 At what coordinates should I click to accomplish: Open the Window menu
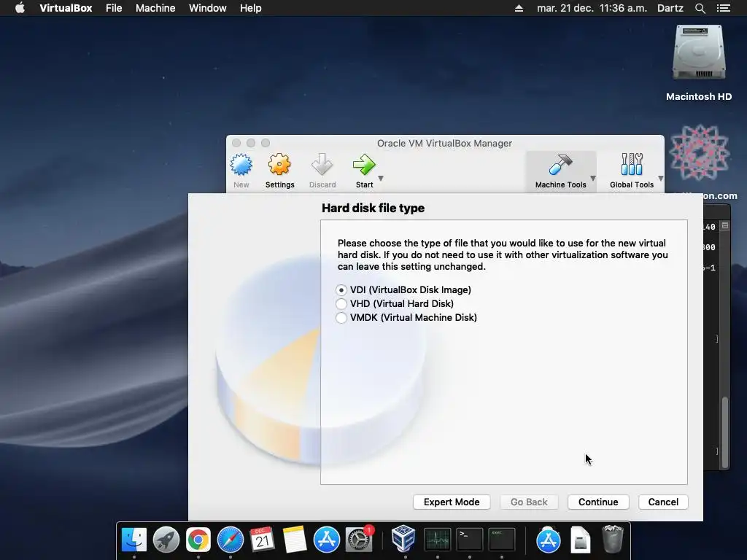pyautogui.click(x=208, y=8)
